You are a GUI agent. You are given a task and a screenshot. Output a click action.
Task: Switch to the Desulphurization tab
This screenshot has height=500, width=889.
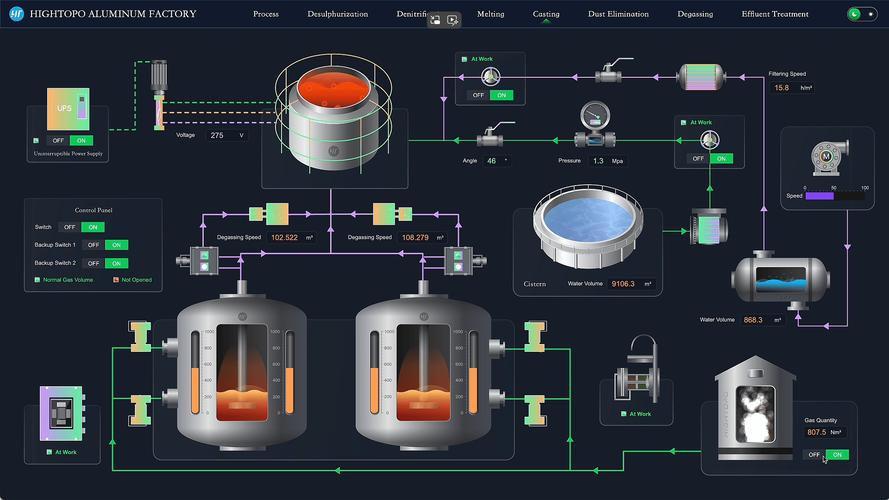tap(337, 14)
